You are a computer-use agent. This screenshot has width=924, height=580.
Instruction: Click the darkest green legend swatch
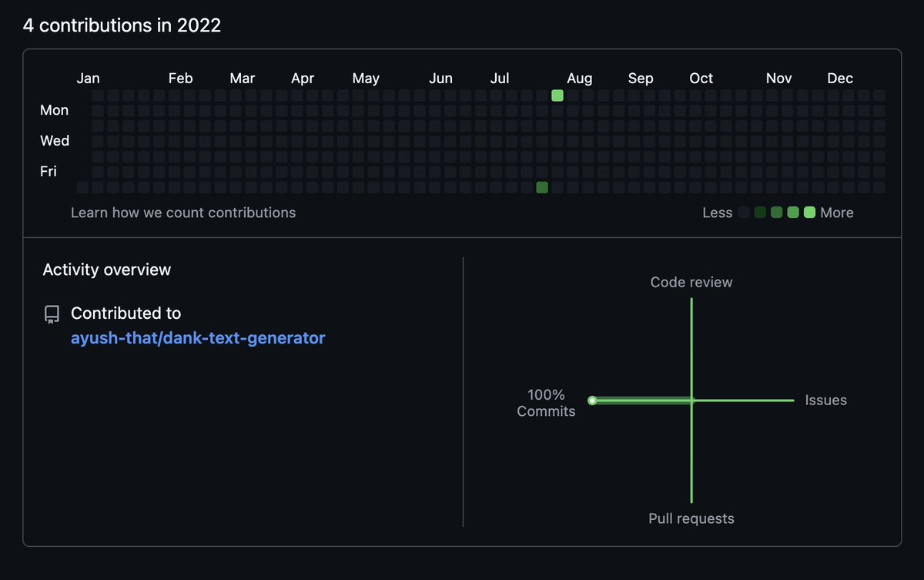tap(760, 213)
